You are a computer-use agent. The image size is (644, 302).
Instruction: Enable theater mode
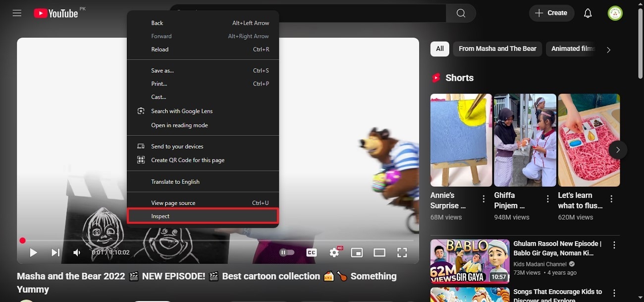coord(379,252)
